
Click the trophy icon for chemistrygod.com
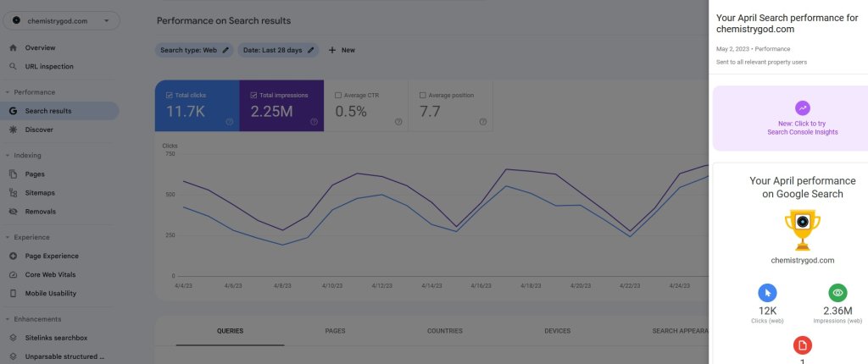[803, 230]
